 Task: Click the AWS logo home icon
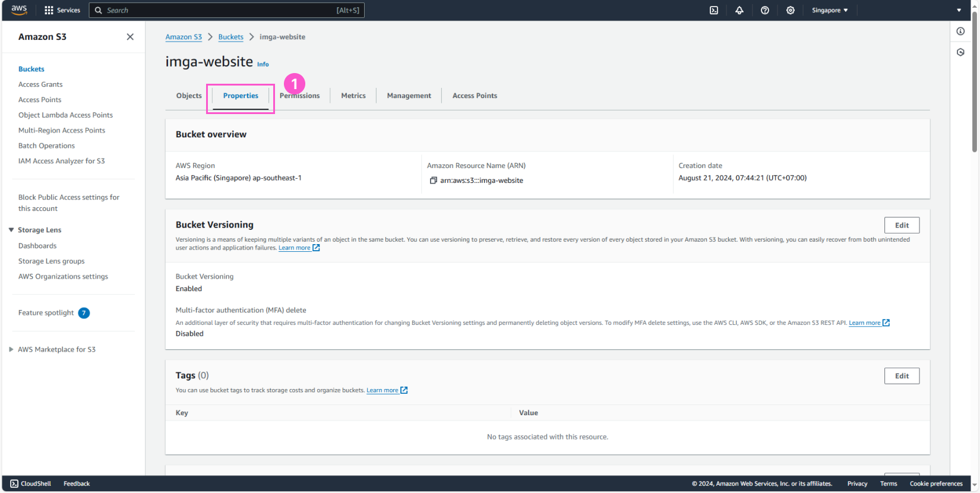pyautogui.click(x=19, y=10)
